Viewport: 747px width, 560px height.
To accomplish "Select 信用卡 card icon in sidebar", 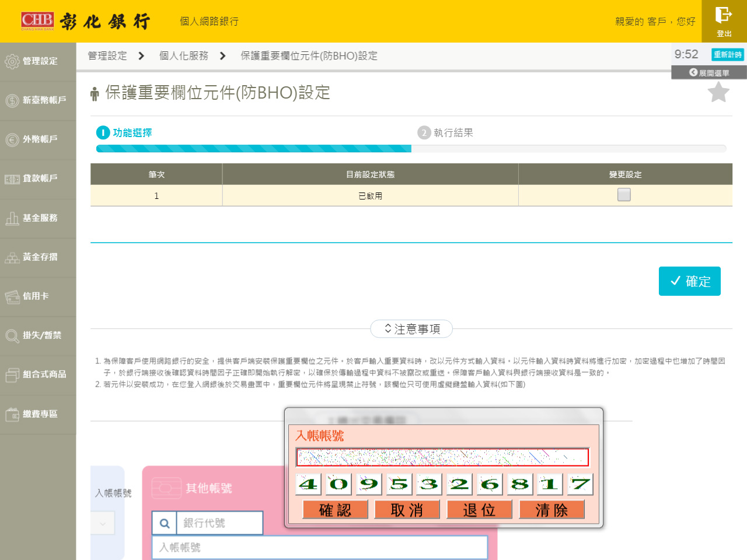I will click(x=12, y=296).
